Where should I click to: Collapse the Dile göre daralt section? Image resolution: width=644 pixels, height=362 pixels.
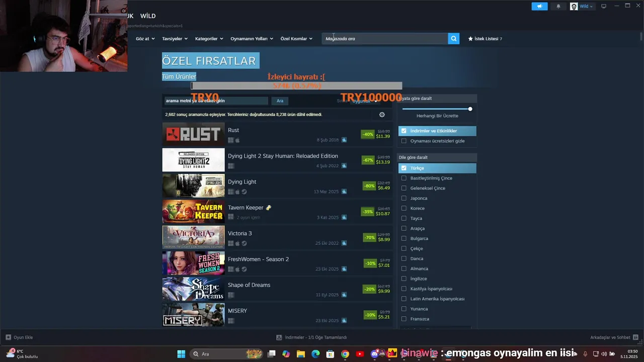click(x=437, y=157)
